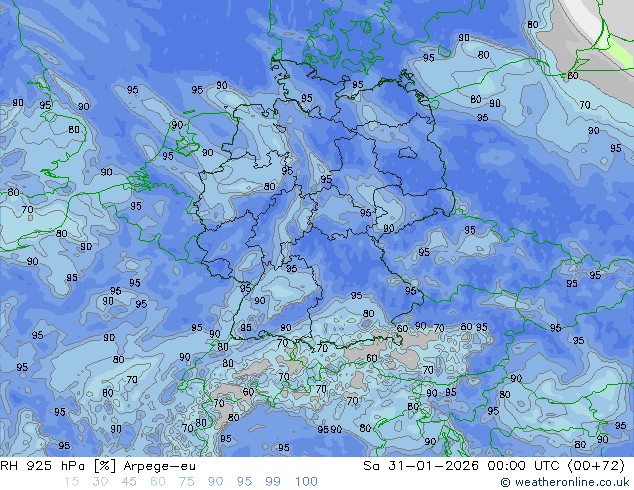Select the legend value "95" in the color scale
This screenshot has width=634, height=490.
(244, 482)
